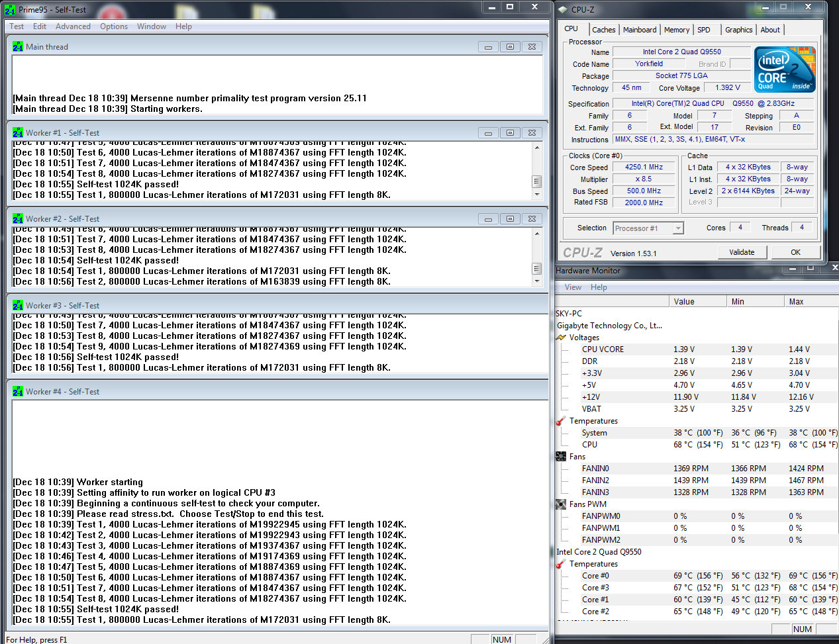Image resolution: width=839 pixels, height=644 pixels.
Task: Click the Fans category icon
Action: pyautogui.click(x=562, y=457)
